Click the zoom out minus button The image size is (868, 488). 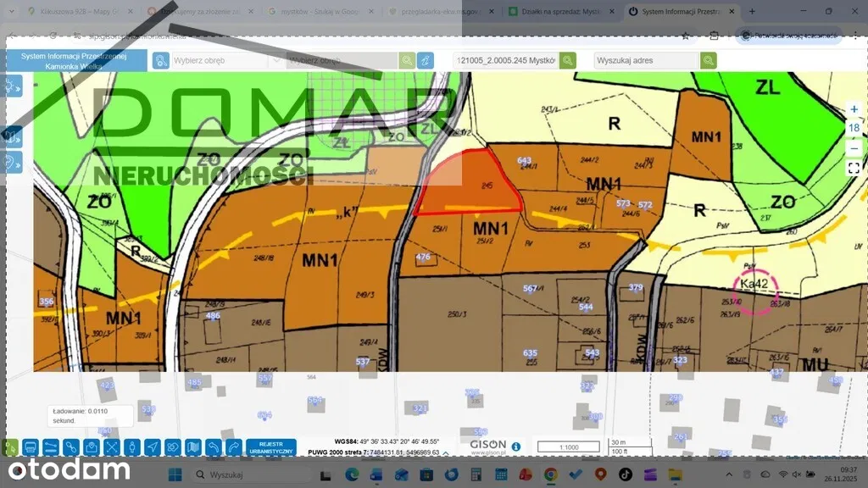coord(854,147)
